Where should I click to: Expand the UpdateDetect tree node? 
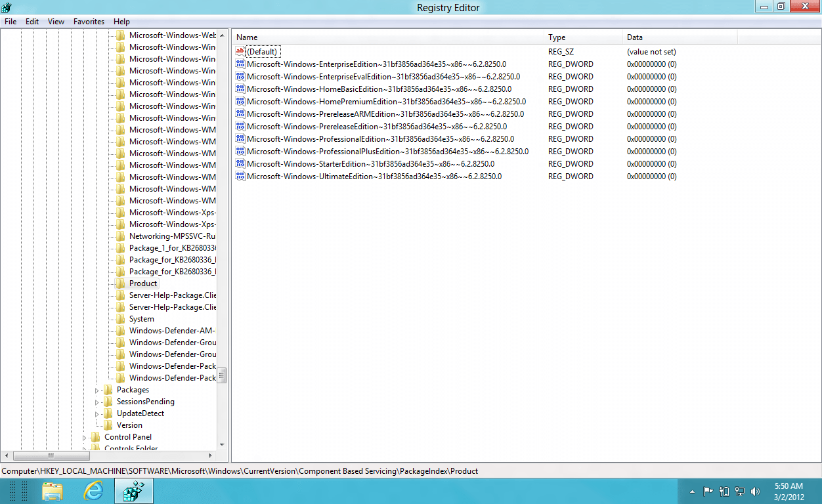(97, 414)
